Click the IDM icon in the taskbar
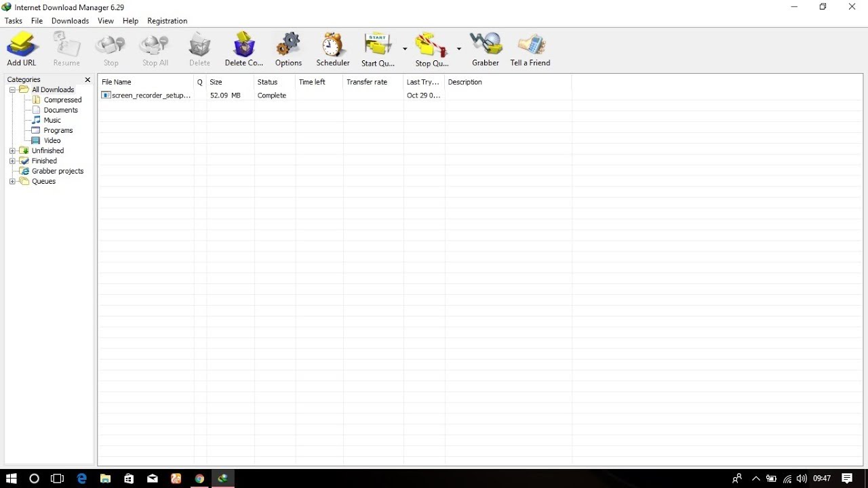This screenshot has height=488, width=868. tap(222, 479)
